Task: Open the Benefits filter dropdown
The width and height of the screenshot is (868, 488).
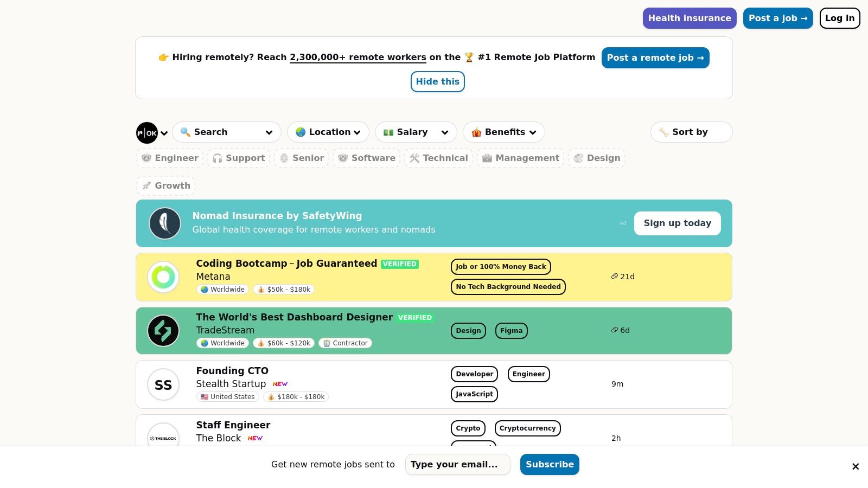Action: click(504, 132)
